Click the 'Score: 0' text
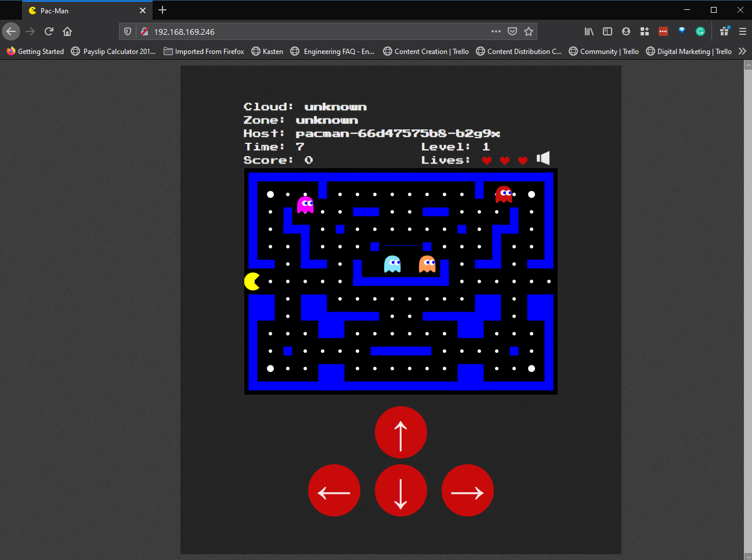Image resolution: width=752 pixels, height=560 pixels. pyautogui.click(x=279, y=160)
